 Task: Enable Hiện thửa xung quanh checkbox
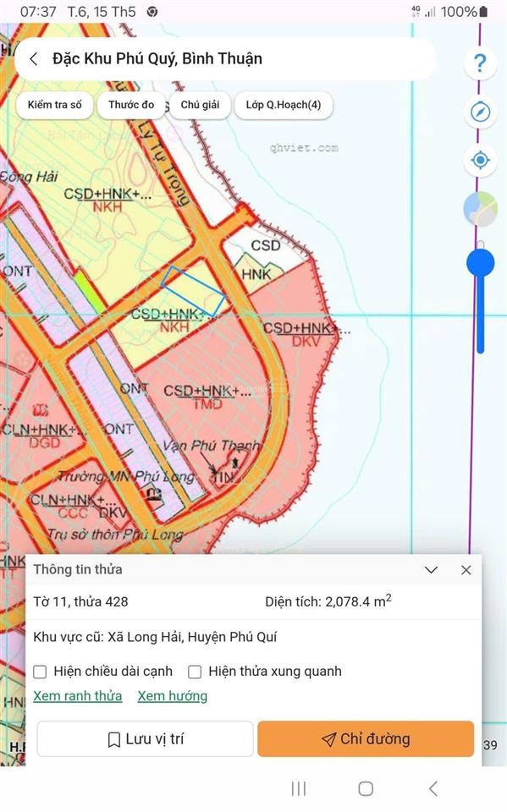point(195,672)
